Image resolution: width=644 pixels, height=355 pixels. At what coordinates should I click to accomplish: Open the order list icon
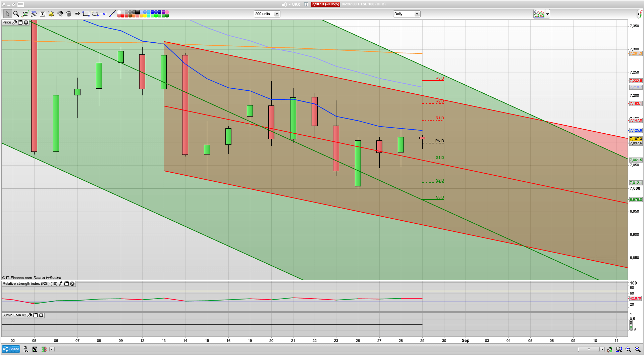pyautogui.click(x=35, y=349)
